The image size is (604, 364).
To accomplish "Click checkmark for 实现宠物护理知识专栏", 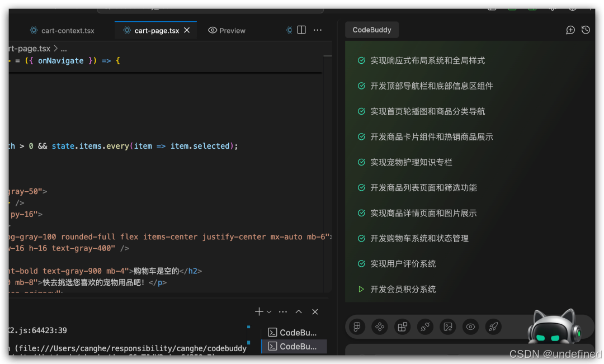I will tap(361, 162).
